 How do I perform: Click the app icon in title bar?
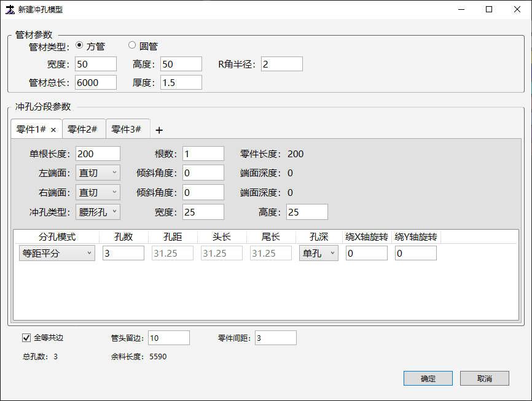click(10, 10)
